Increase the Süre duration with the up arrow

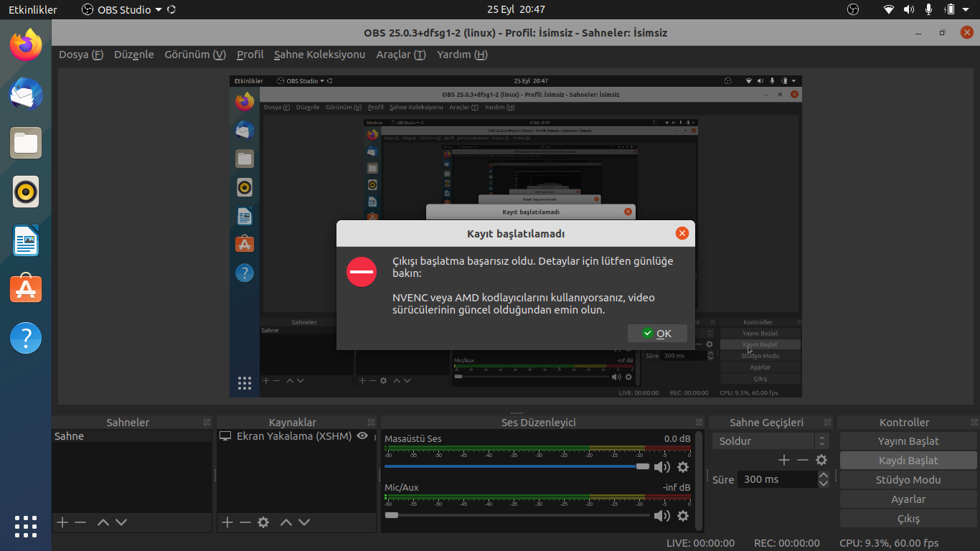(824, 475)
